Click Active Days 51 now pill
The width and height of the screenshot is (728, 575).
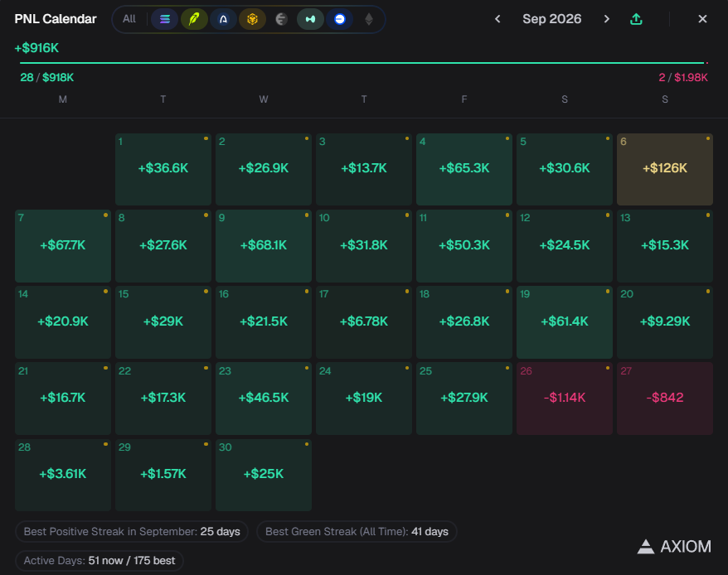click(99, 561)
